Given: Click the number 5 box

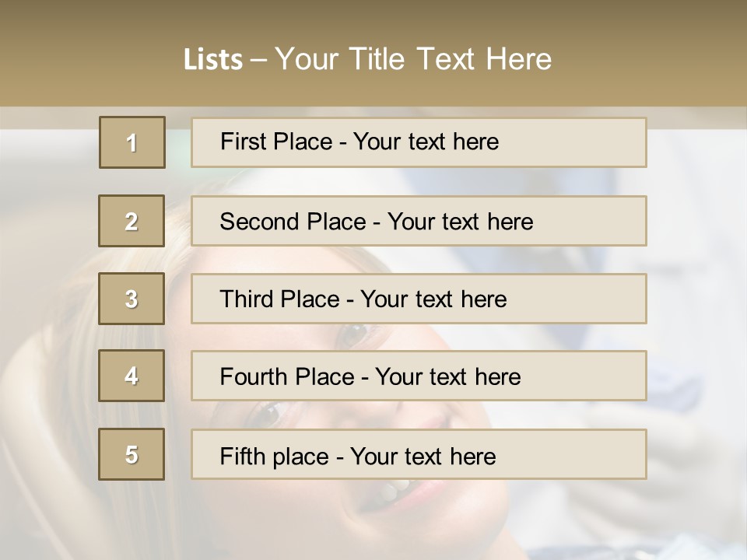Looking at the screenshot, I should point(132,454).
